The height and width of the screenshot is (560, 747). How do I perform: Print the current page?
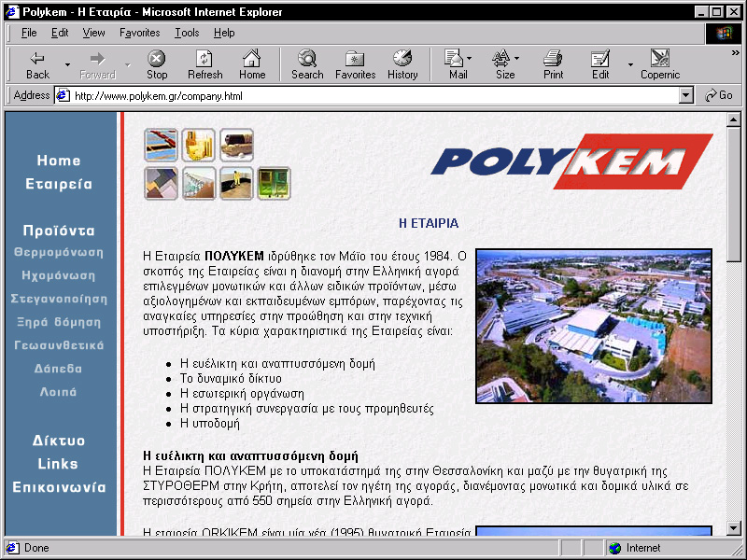click(553, 64)
